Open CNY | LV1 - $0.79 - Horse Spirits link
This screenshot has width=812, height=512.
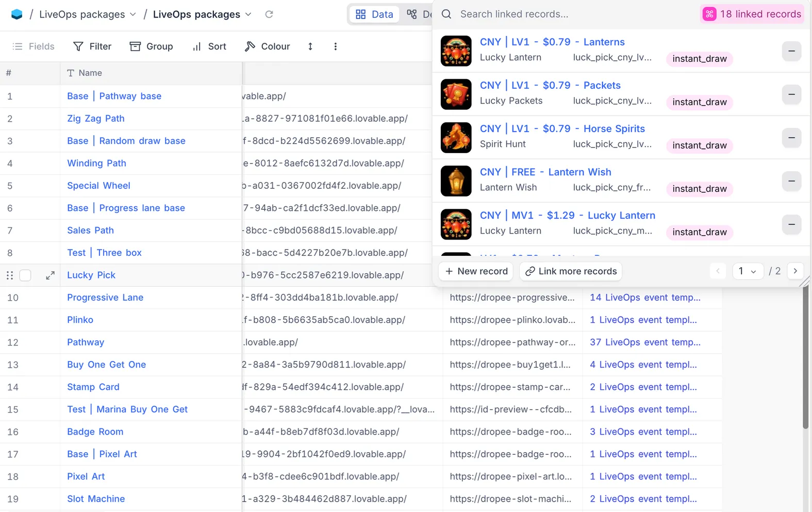tap(562, 129)
